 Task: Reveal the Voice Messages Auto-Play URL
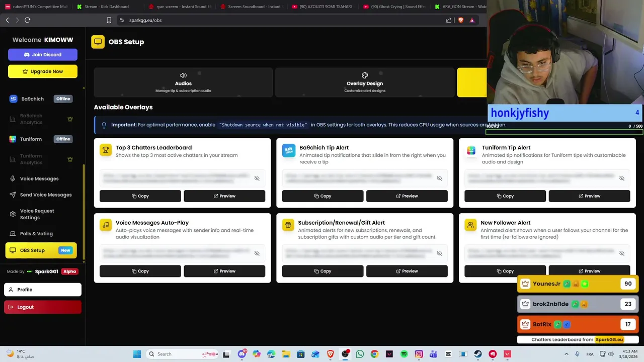tap(257, 253)
